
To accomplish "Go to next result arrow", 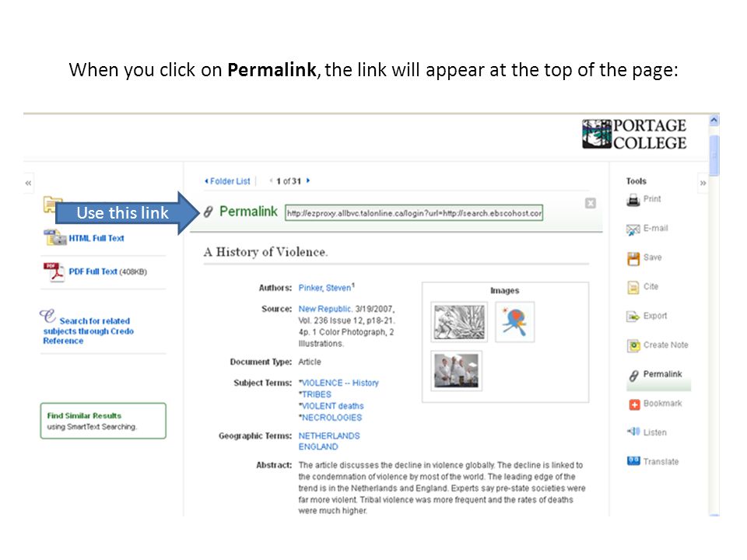I will [x=308, y=181].
